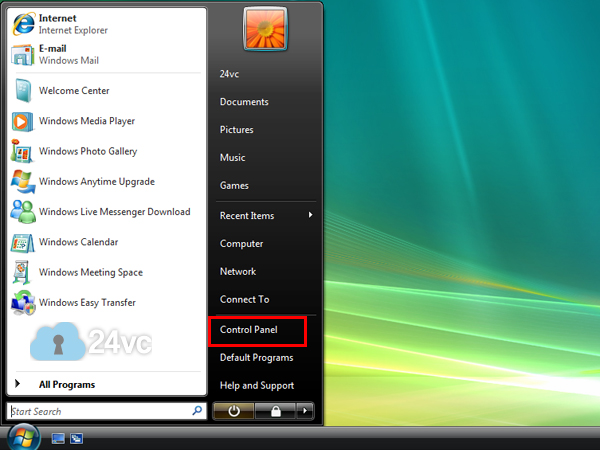Select Connect To
The image size is (600, 450).
(245, 299)
